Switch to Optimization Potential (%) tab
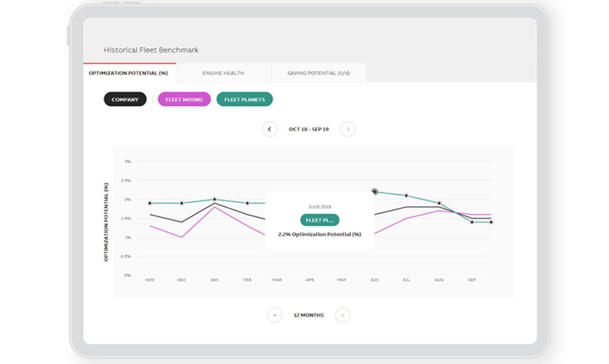Viewport: 609px width, 364px height. coord(129,73)
